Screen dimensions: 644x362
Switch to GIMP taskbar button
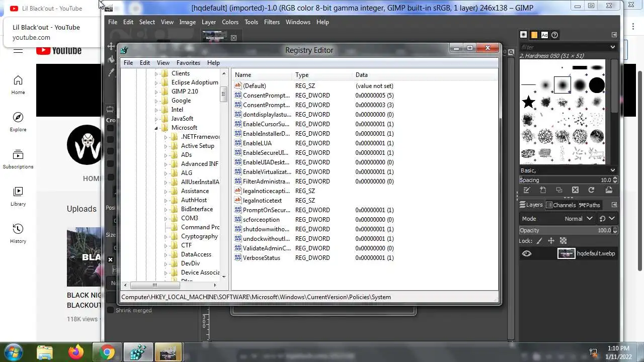(x=168, y=352)
